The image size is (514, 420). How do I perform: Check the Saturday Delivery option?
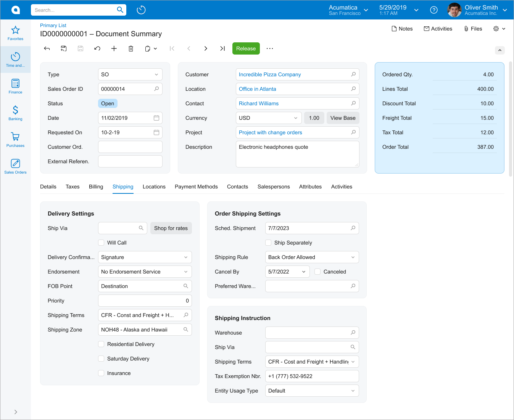click(x=101, y=359)
